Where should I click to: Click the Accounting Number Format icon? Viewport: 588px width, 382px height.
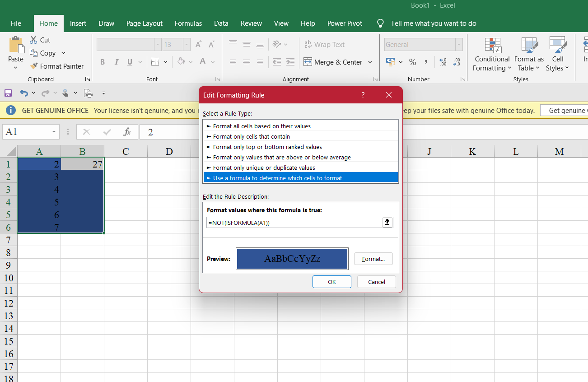coord(391,61)
